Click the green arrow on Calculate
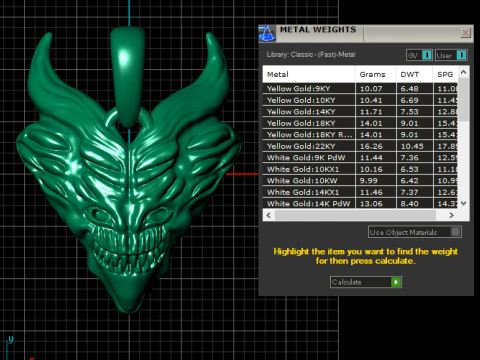 (396, 282)
